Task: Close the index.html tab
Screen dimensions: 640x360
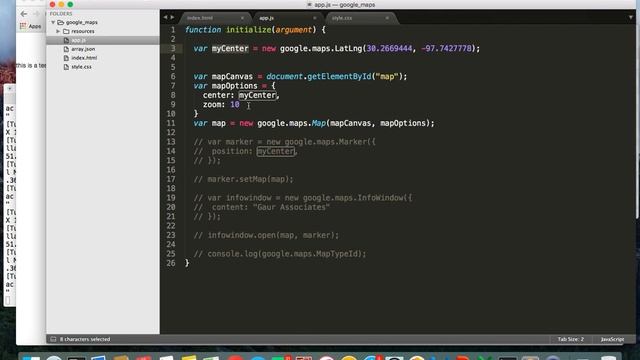Action: 242,18
